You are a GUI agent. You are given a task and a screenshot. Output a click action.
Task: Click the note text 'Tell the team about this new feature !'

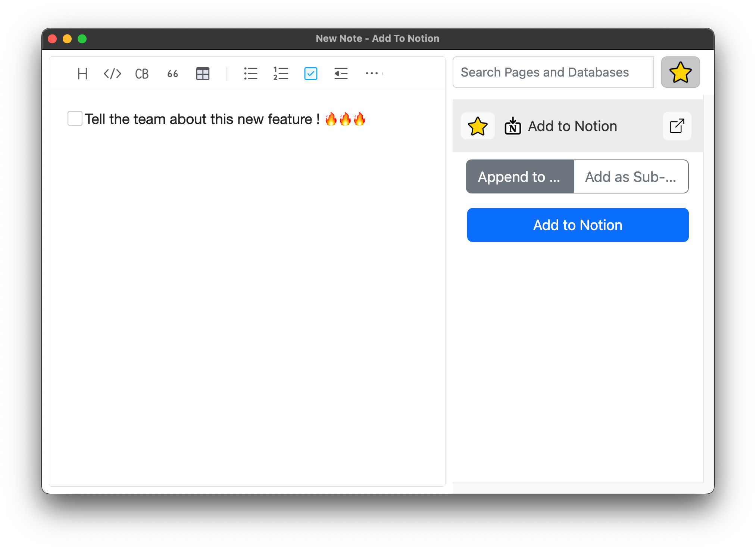tap(202, 119)
